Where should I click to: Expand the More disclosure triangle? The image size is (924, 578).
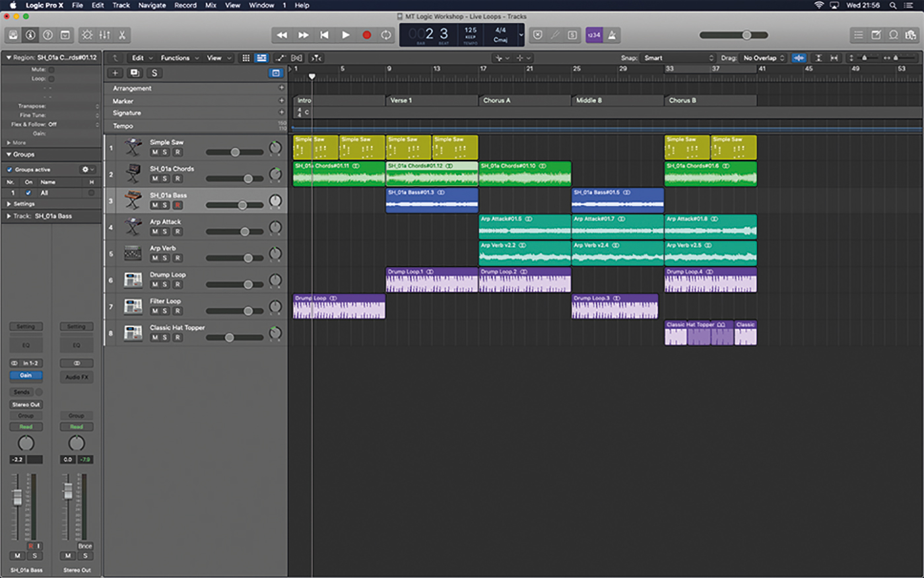[x=8, y=143]
